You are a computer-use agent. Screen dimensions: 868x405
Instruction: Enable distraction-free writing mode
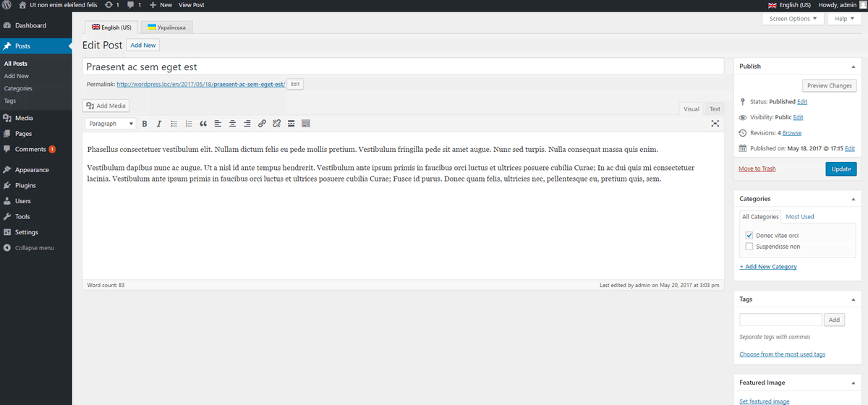715,124
